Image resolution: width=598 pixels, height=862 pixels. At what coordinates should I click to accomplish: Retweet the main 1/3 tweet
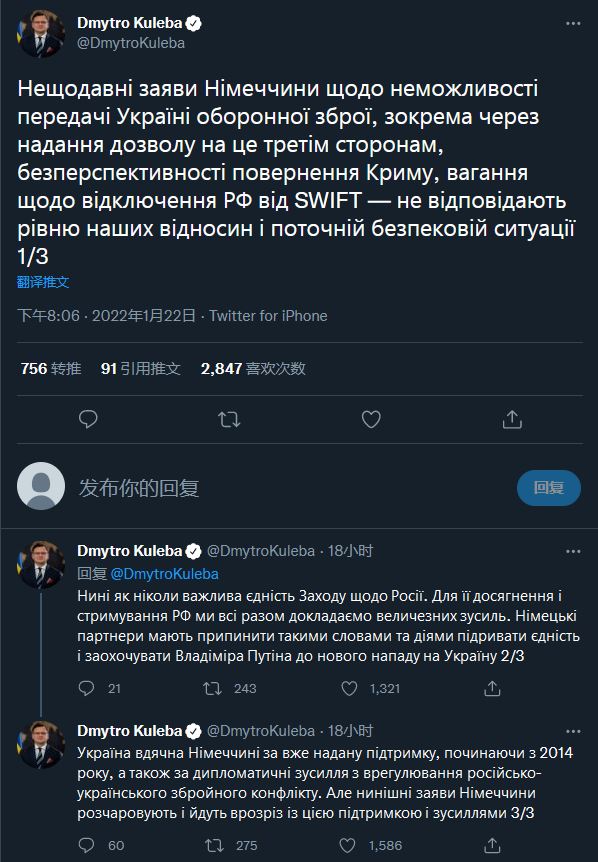pyautogui.click(x=230, y=420)
